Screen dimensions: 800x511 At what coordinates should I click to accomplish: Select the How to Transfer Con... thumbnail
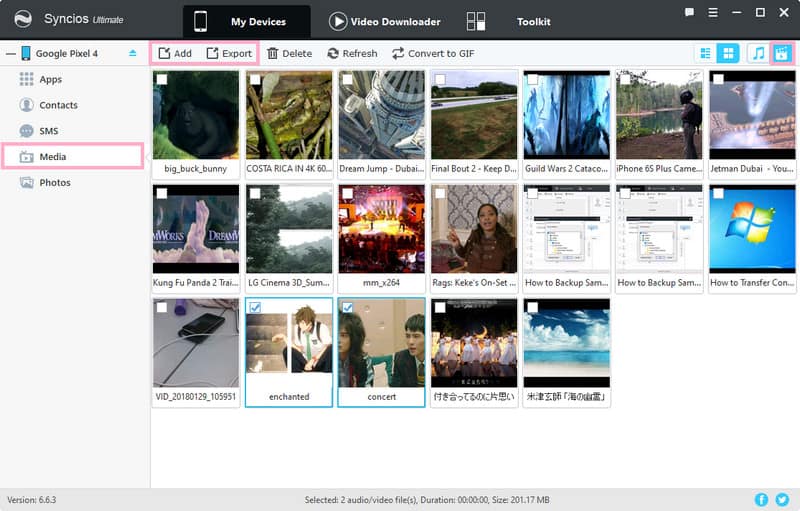pos(752,229)
